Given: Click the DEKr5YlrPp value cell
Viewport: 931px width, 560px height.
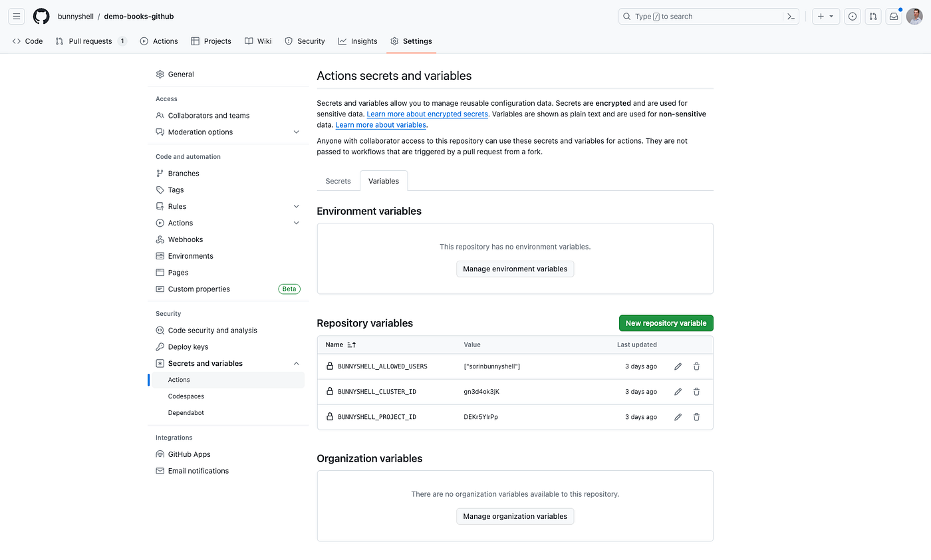Looking at the screenshot, I should coord(481,417).
